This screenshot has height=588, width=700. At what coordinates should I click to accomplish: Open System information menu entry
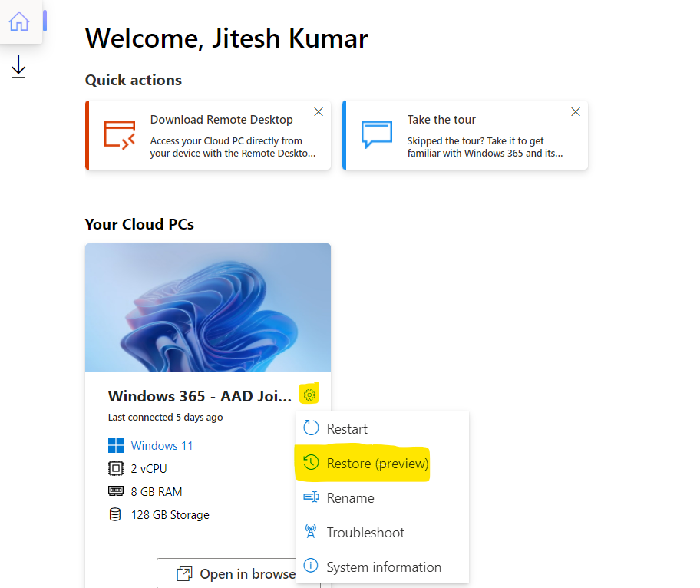pos(382,567)
